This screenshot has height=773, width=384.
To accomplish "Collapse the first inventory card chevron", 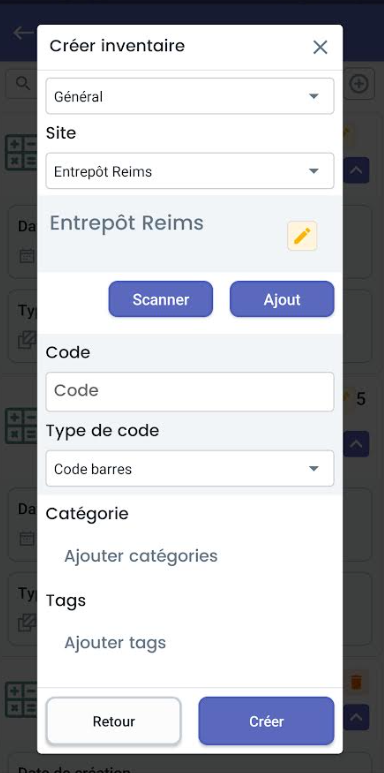I will click(x=356, y=171).
